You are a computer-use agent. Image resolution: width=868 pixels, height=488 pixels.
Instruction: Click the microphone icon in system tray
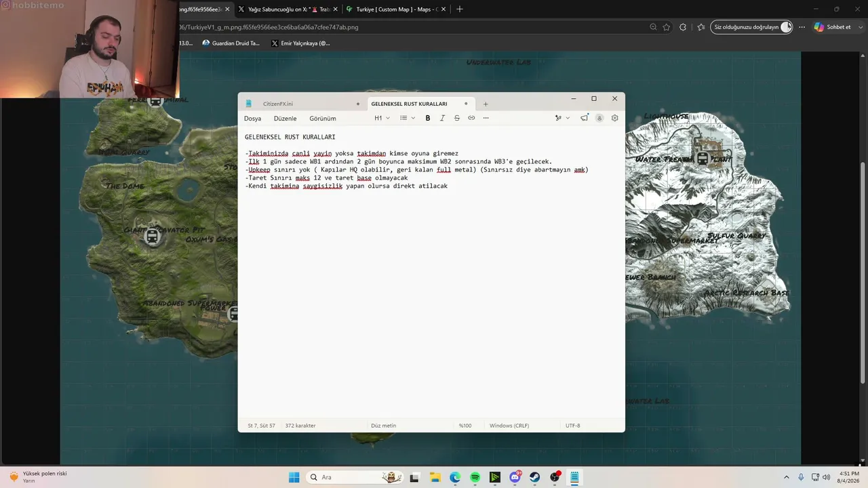click(801, 477)
